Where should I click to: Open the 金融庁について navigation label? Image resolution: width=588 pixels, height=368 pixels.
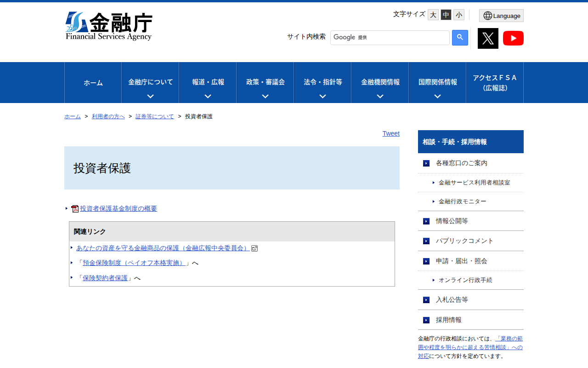[151, 82]
